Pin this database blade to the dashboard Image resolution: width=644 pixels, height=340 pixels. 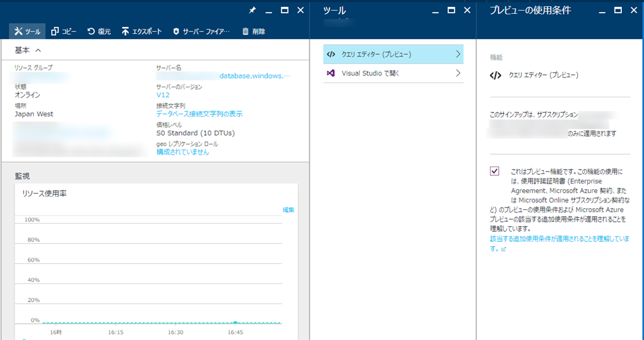coord(252,11)
